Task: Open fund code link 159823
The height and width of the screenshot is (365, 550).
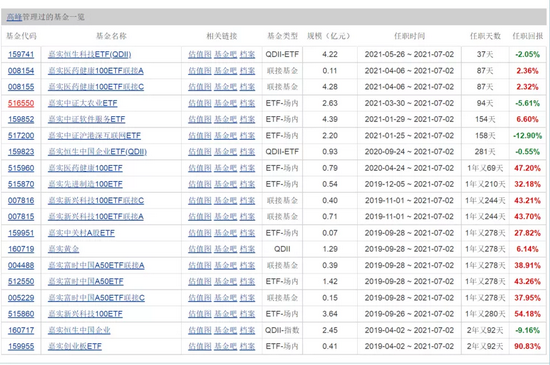Action: [x=21, y=152]
